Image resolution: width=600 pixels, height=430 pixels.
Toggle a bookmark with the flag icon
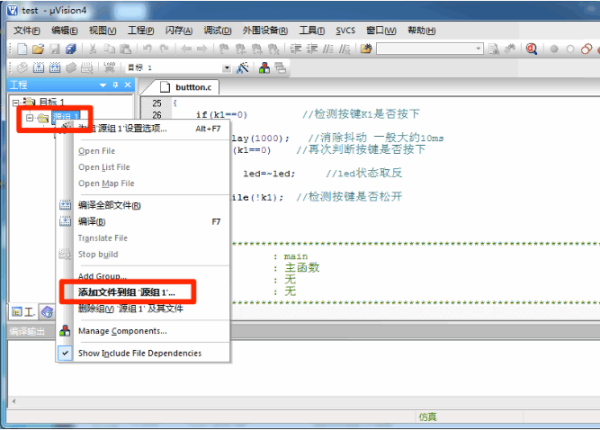tap(224, 49)
